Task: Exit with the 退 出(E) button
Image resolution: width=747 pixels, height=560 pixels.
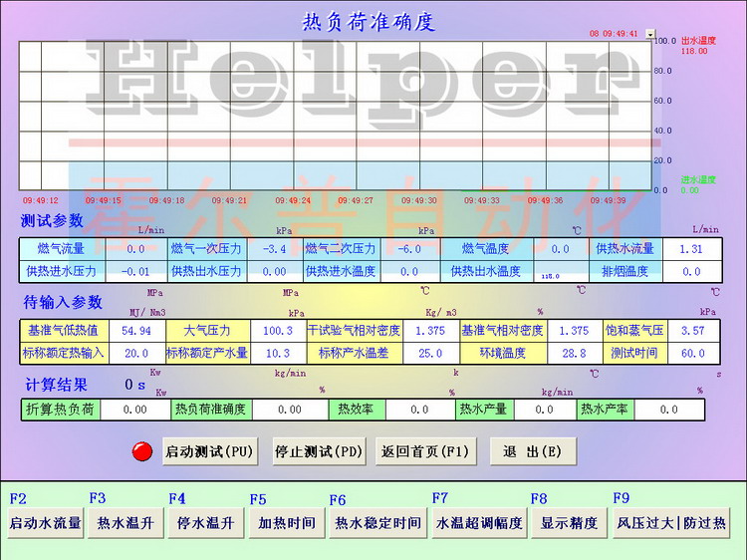Action: coord(533,450)
